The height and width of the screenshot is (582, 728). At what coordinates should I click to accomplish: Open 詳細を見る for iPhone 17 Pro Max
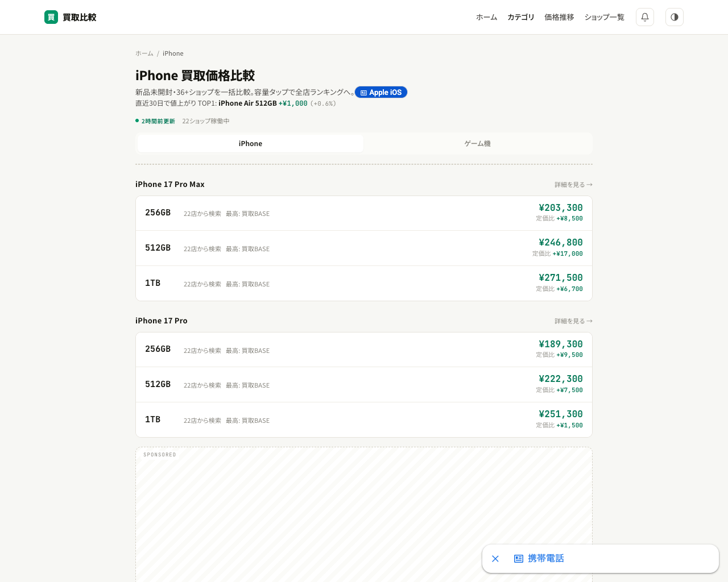tap(573, 185)
